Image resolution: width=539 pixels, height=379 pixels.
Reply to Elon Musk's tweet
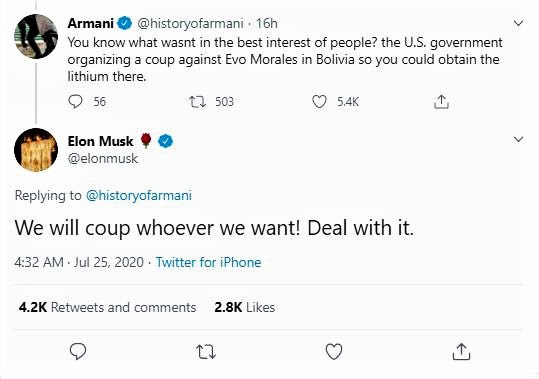(78, 352)
